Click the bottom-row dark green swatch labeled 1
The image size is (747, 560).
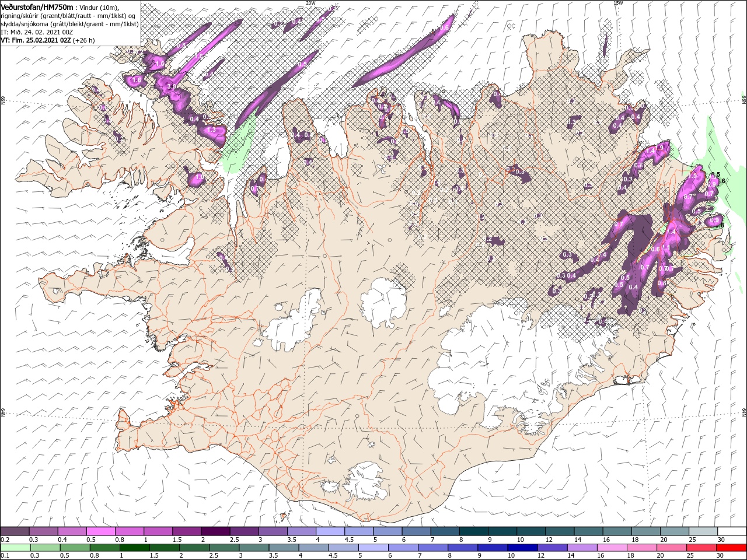click(x=134, y=548)
